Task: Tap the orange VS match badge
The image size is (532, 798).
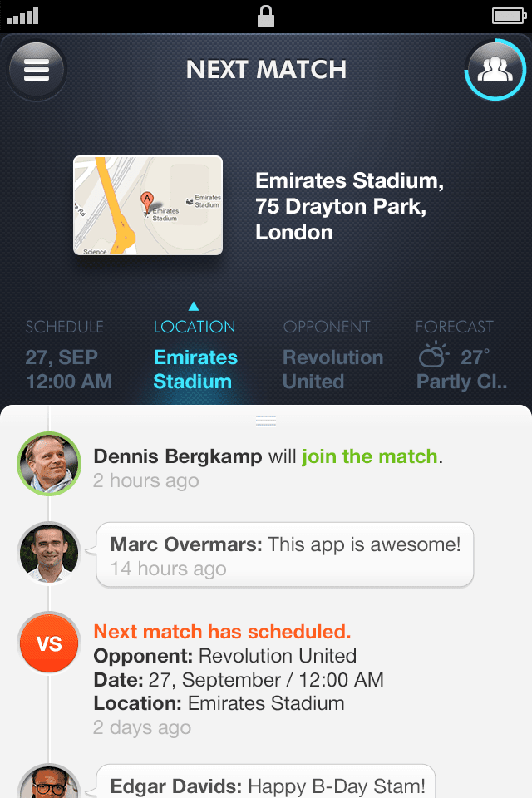Action: (49, 643)
